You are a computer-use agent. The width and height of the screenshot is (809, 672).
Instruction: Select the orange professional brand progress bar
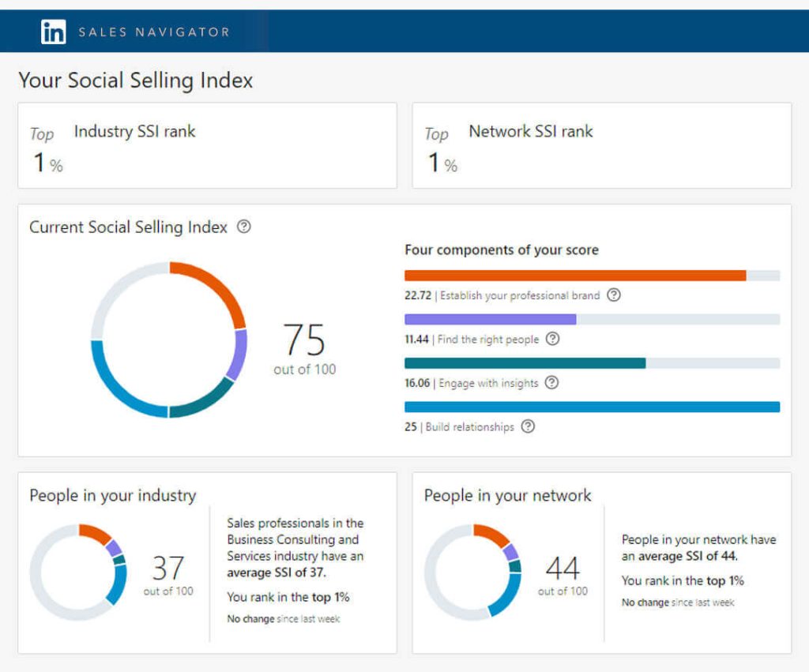pyautogui.click(x=575, y=276)
